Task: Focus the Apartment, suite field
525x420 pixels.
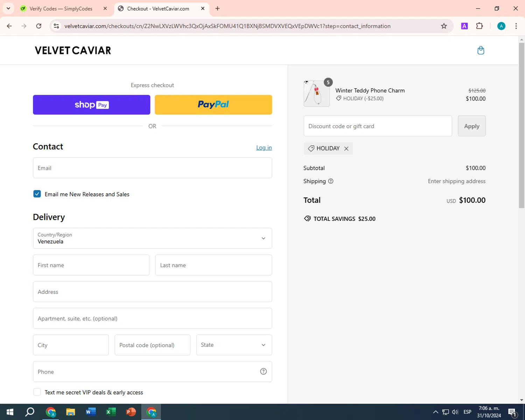Action: pyautogui.click(x=152, y=318)
